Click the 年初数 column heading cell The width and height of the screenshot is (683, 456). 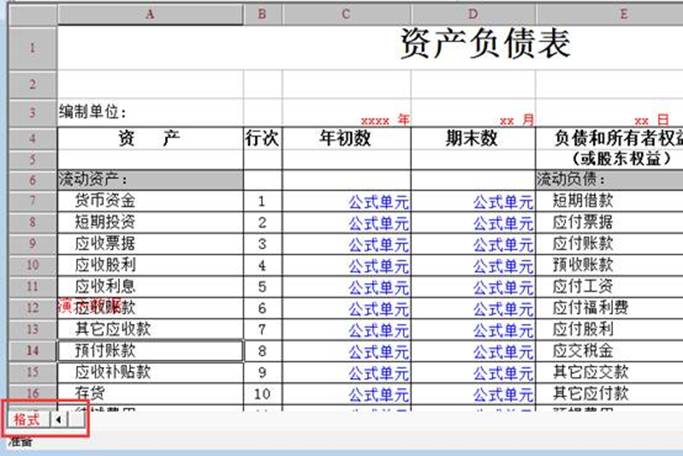[x=346, y=138]
